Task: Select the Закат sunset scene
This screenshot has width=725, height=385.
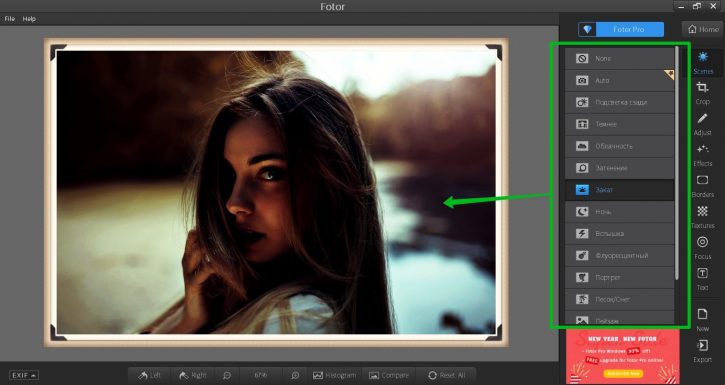Action: pos(620,189)
